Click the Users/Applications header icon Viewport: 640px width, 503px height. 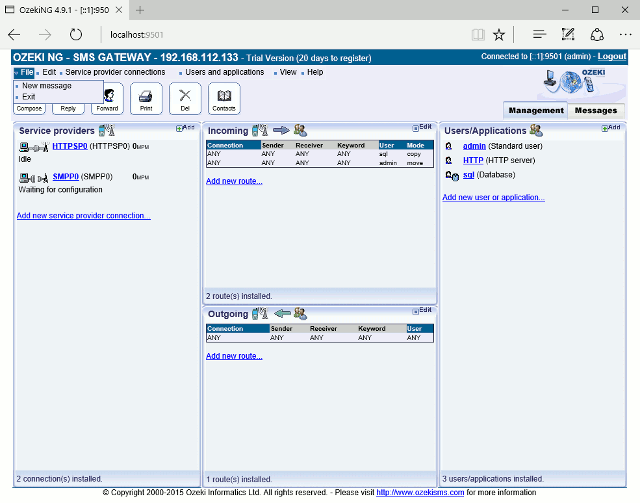pos(536,130)
